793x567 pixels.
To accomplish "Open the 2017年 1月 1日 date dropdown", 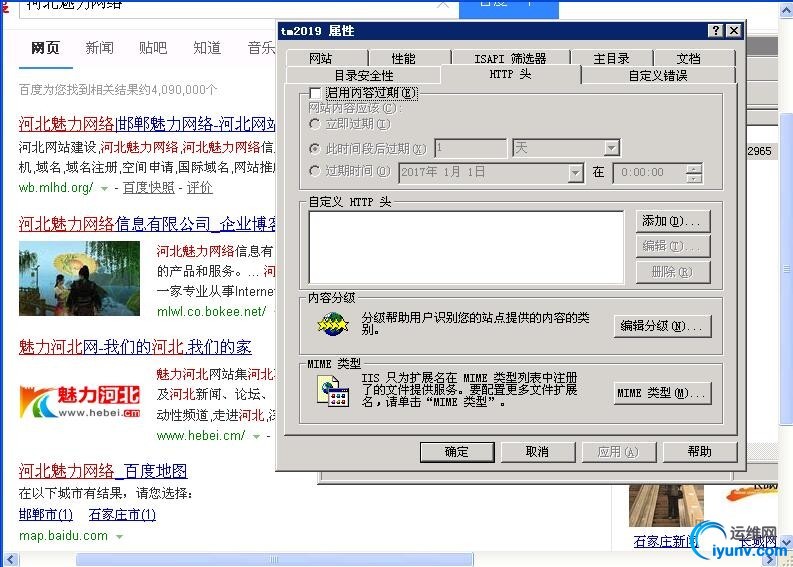I will (x=575, y=173).
